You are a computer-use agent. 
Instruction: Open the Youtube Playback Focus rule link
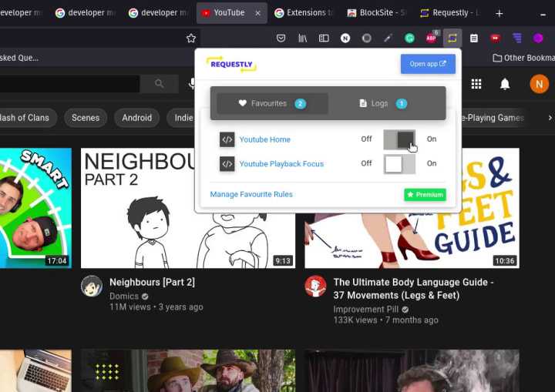point(281,164)
